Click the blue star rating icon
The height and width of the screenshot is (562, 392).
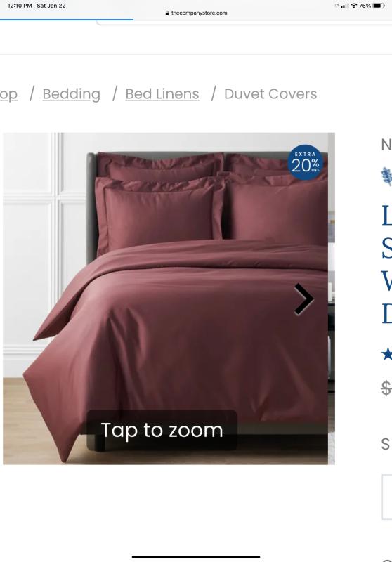[x=386, y=355]
